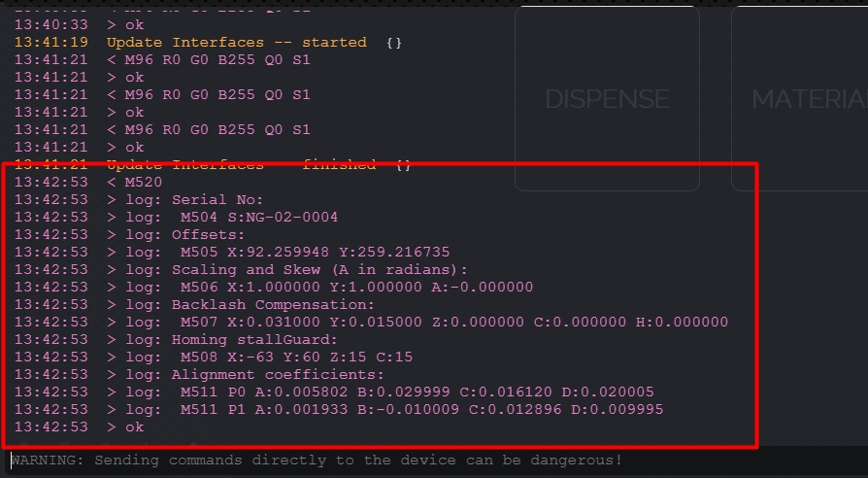Select the M506 scaling values line
This screenshot has height=478, width=868.
pos(356,287)
